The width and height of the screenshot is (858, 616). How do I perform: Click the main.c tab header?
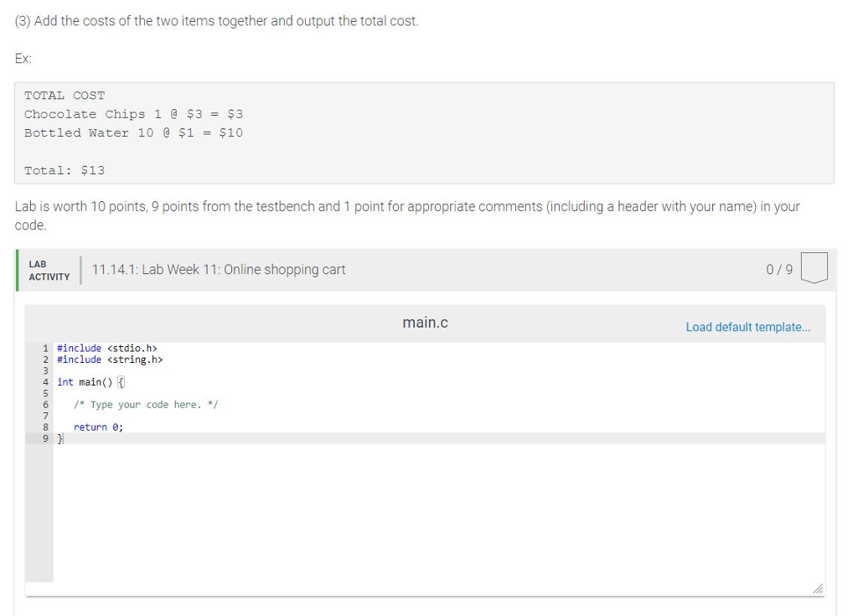click(x=425, y=321)
